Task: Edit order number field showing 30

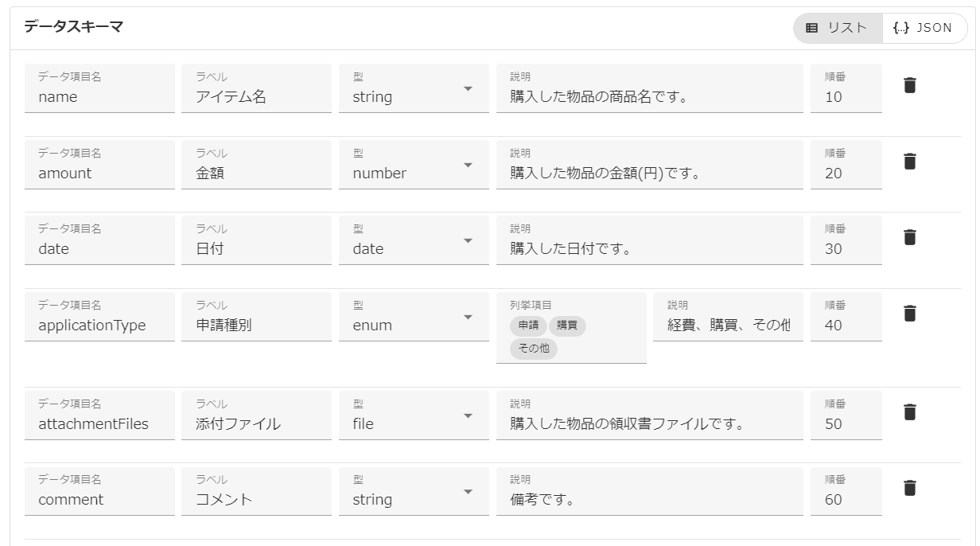Action: tap(845, 248)
